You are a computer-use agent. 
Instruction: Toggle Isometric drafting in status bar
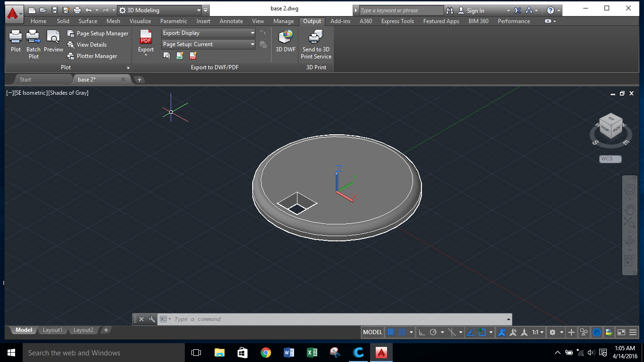pyautogui.click(x=452, y=332)
